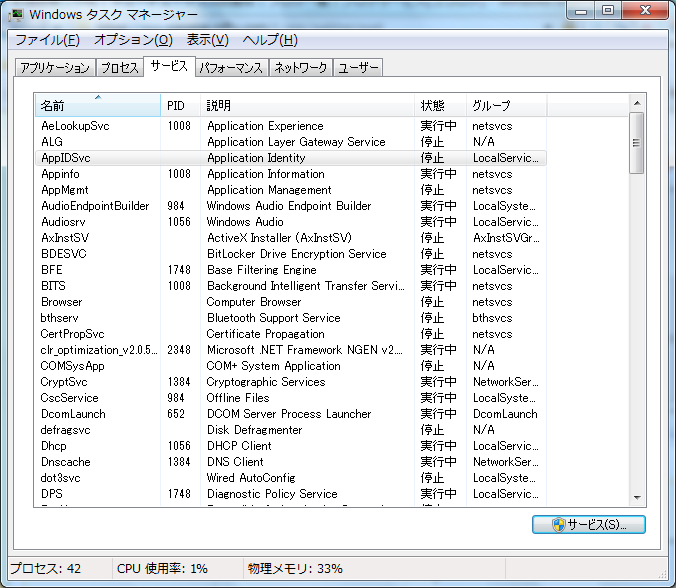Click the bthsvcs group cell
This screenshot has height=588, width=676.
pos(492,318)
